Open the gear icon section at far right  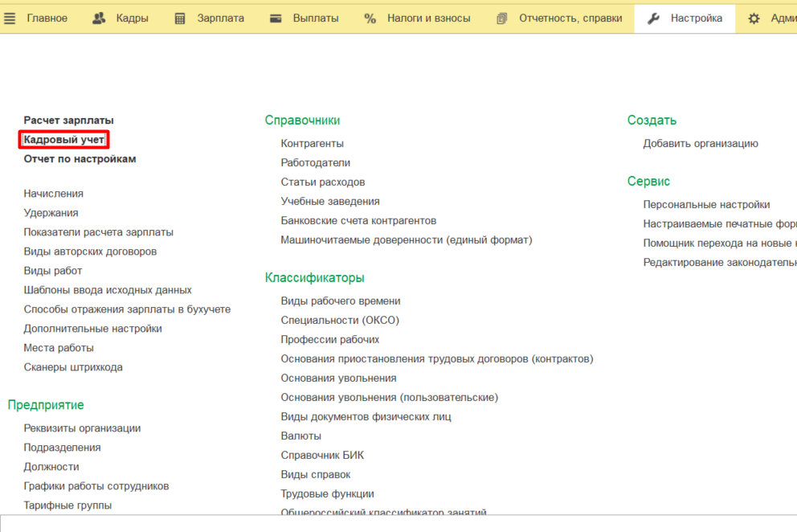(754, 18)
